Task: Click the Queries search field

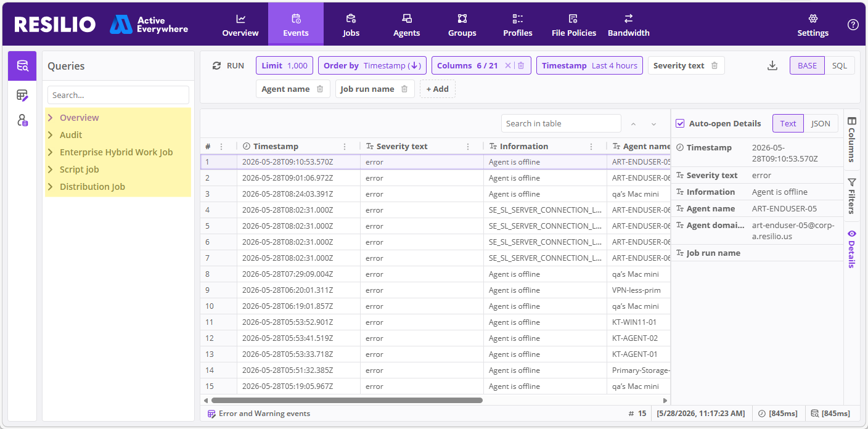Action: 118,96
